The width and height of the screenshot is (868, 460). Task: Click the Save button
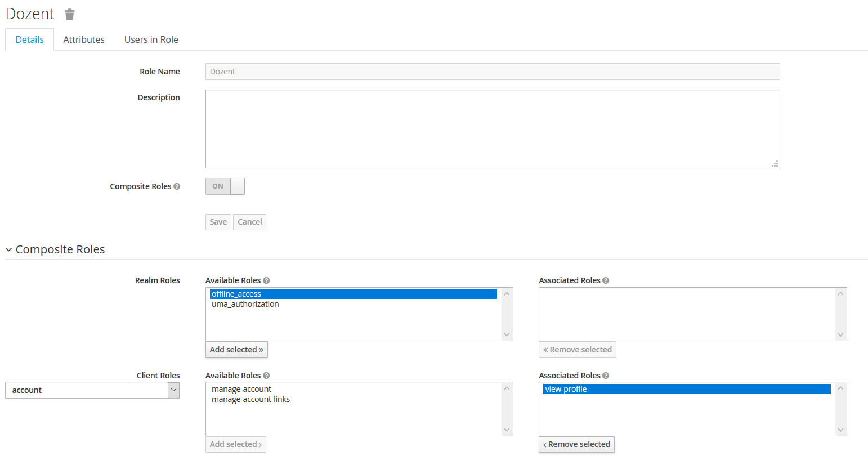point(218,222)
